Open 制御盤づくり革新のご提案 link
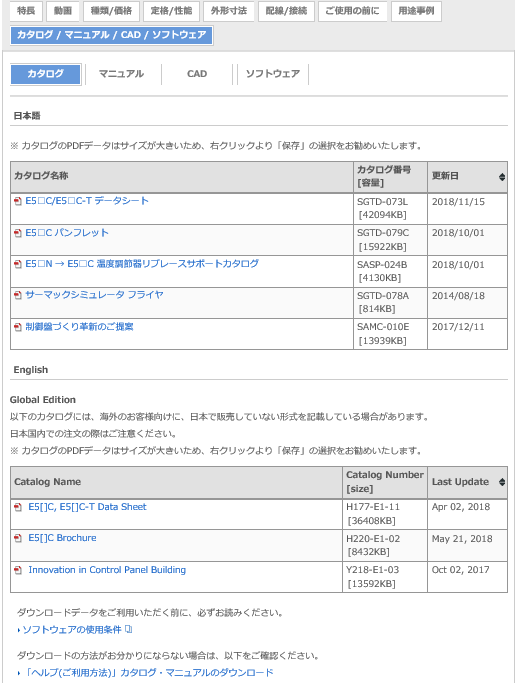This screenshot has width=522, height=683. coord(79,326)
